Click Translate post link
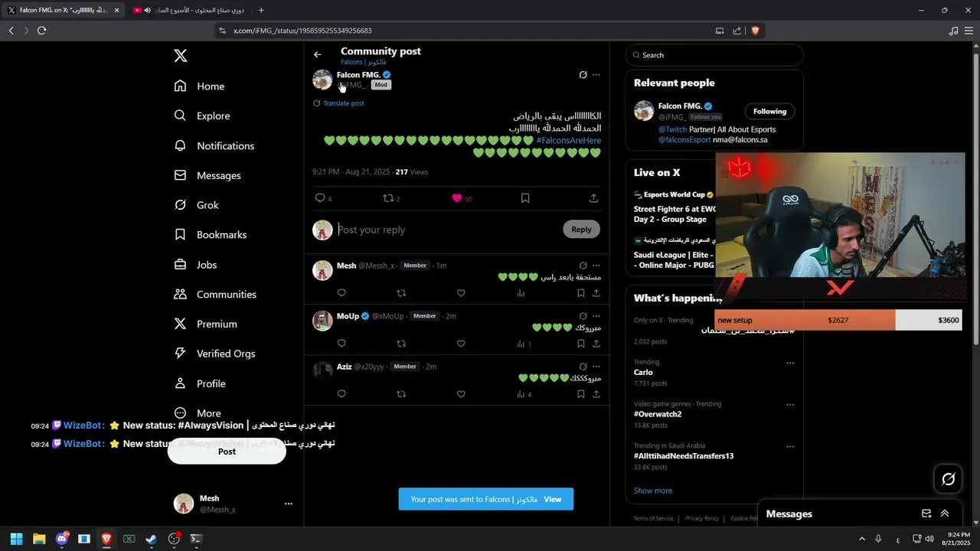 [343, 103]
